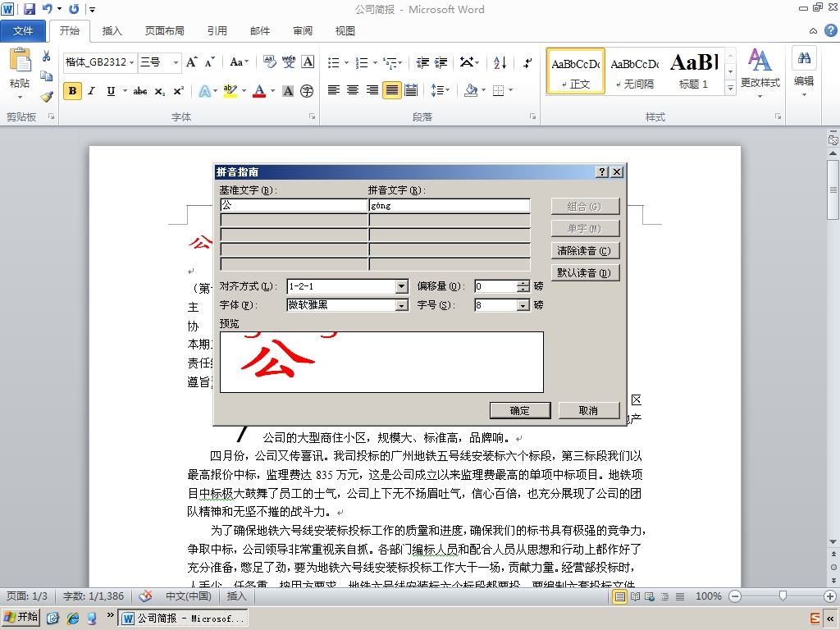
Task: Click the Numbering list icon
Action: 362,62
